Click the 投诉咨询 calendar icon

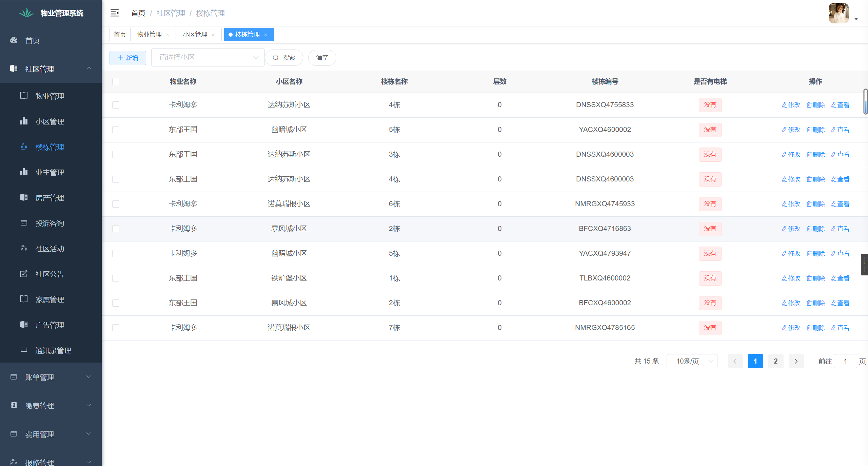(x=24, y=223)
